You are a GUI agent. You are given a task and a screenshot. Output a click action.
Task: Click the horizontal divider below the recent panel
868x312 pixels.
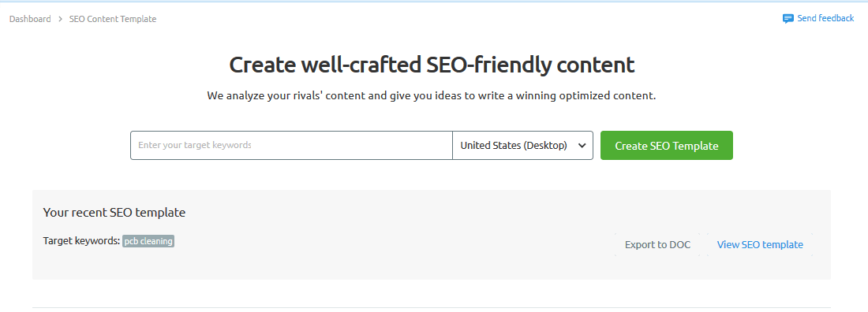tap(432, 307)
